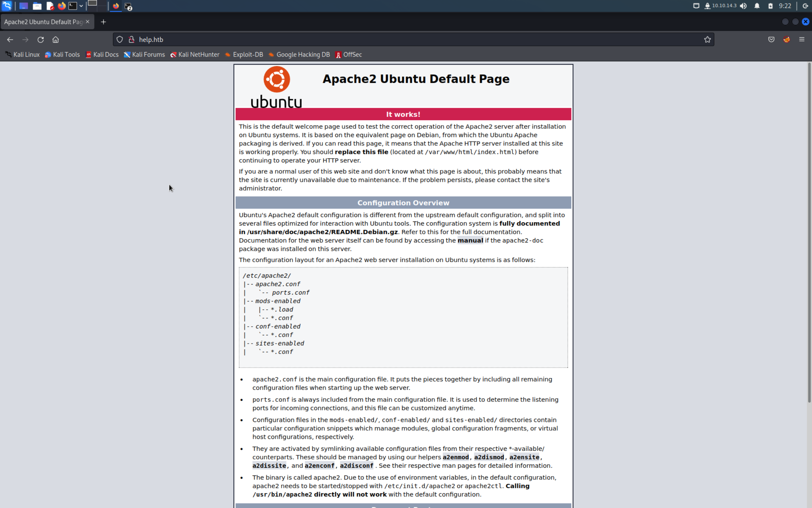Follow the manual link in Configuration Overview

point(470,241)
